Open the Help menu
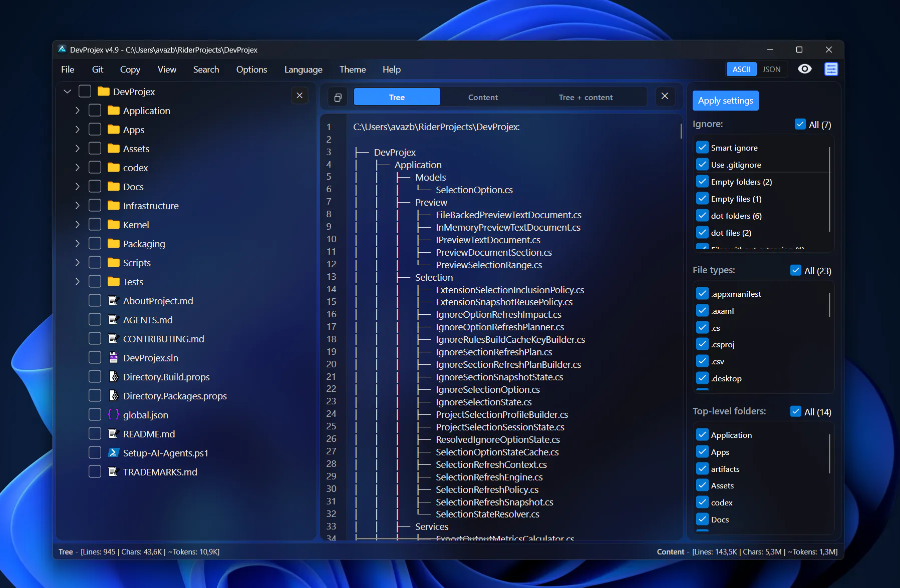 point(392,69)
